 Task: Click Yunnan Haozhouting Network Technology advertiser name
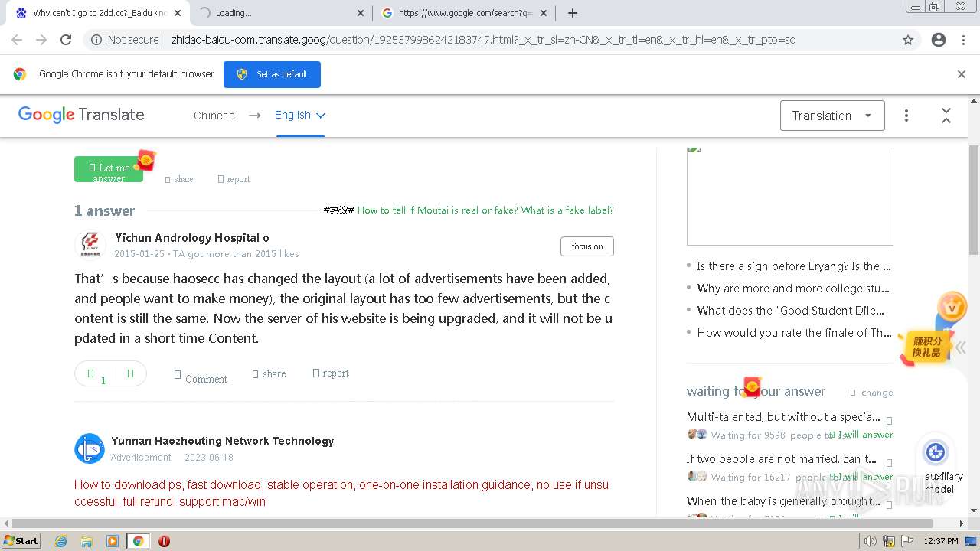point(223,441)
